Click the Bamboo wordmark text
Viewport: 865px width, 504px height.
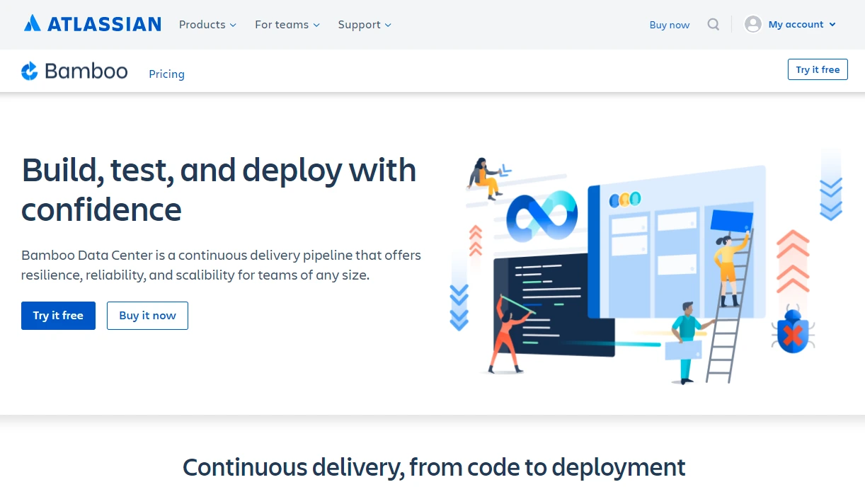pyautogui.click(x=85, y=71)
